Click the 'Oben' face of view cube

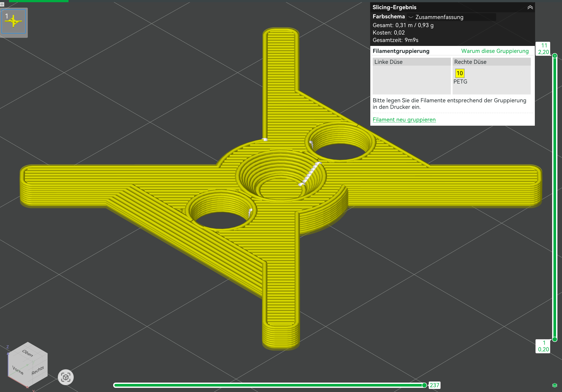(27, 353)
